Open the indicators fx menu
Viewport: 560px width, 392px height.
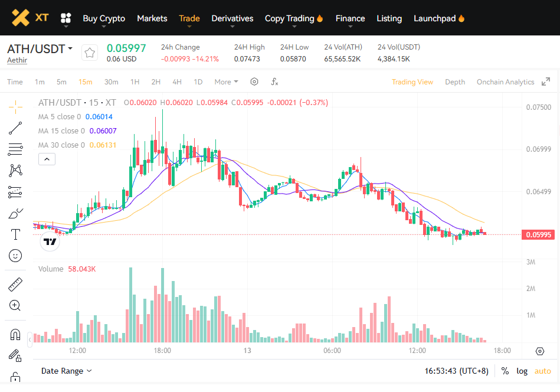coord(274,82)
